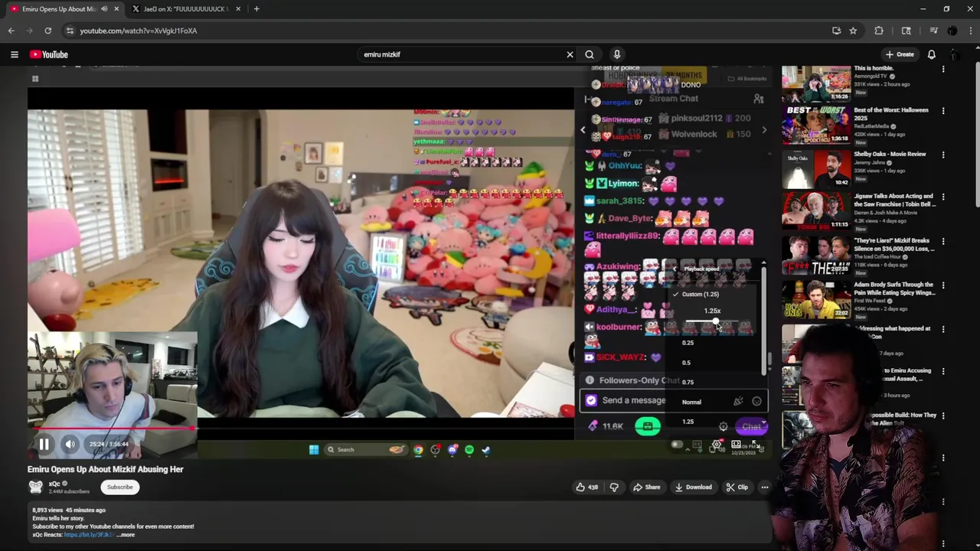The width and height of the screenshot is (980, 551).
Task: Choose Normal playback speed
Action: point(691,402)
